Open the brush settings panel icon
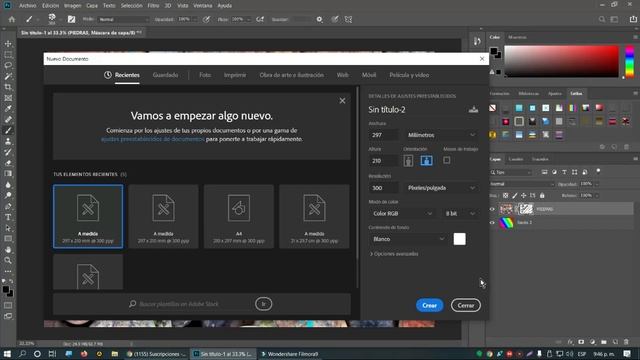This screenshot has height=360, width=640. point(71,19)
